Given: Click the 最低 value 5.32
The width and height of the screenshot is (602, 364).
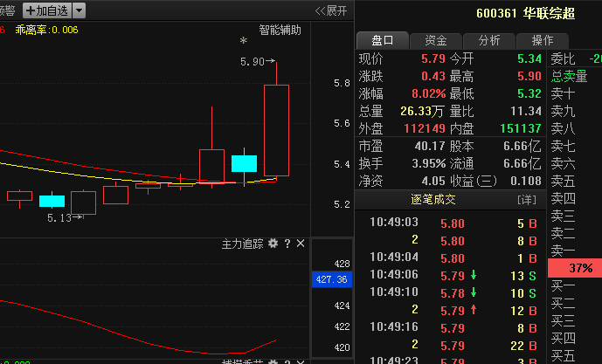Looking at the screenshot, I should pyautogui.click(x=529, y=93).
